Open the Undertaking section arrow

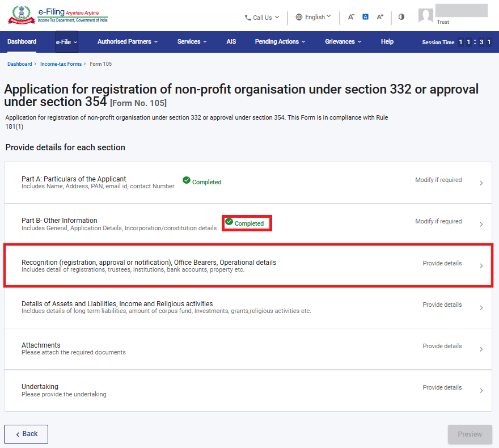click(x=481, y=391)
